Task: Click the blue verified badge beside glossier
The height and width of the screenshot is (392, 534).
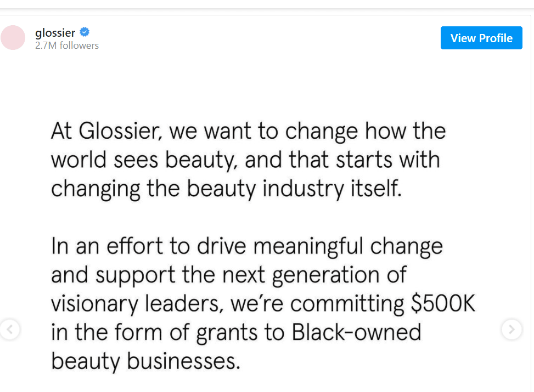Action: [x=84, y=32]
